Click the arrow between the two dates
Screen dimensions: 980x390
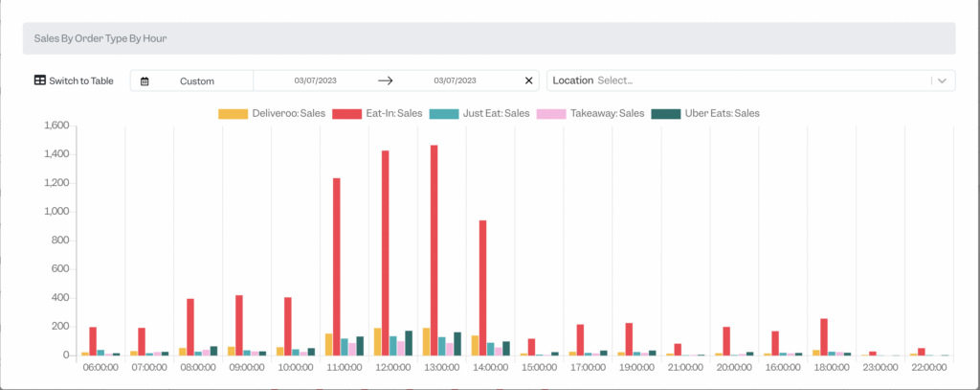point(385,80)
